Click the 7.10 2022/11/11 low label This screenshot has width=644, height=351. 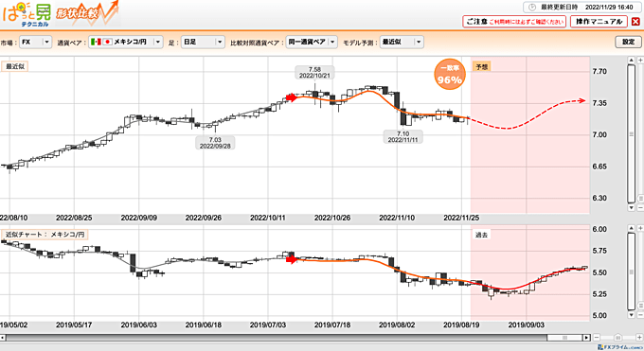click(x=402, y=136)
